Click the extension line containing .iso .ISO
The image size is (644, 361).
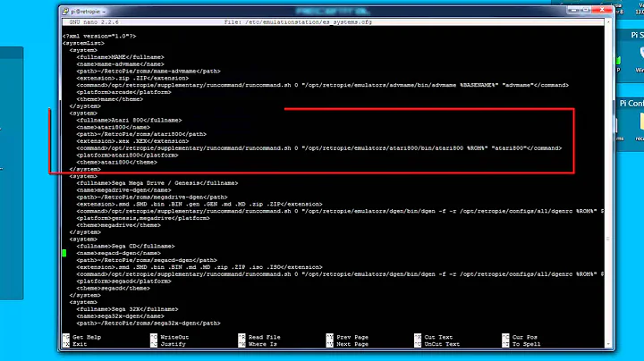click(x=199, y=267)
